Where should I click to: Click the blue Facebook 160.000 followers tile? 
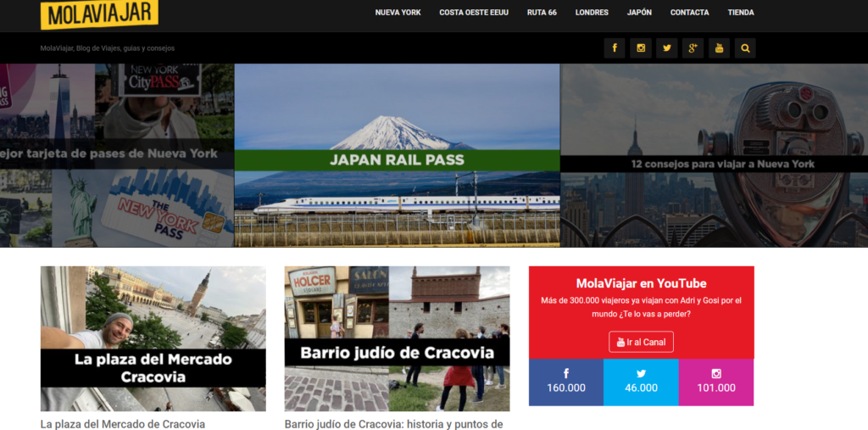click(x=565, y=383)
